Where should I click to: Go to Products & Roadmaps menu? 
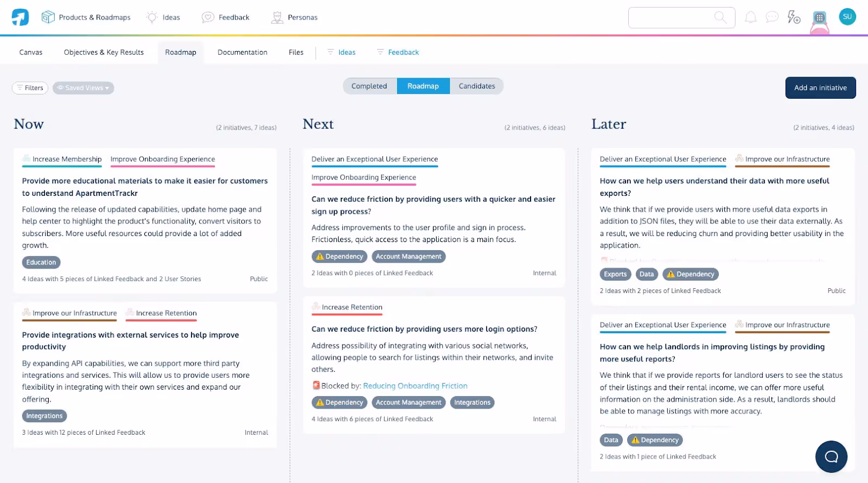click(x=94, y=17)
